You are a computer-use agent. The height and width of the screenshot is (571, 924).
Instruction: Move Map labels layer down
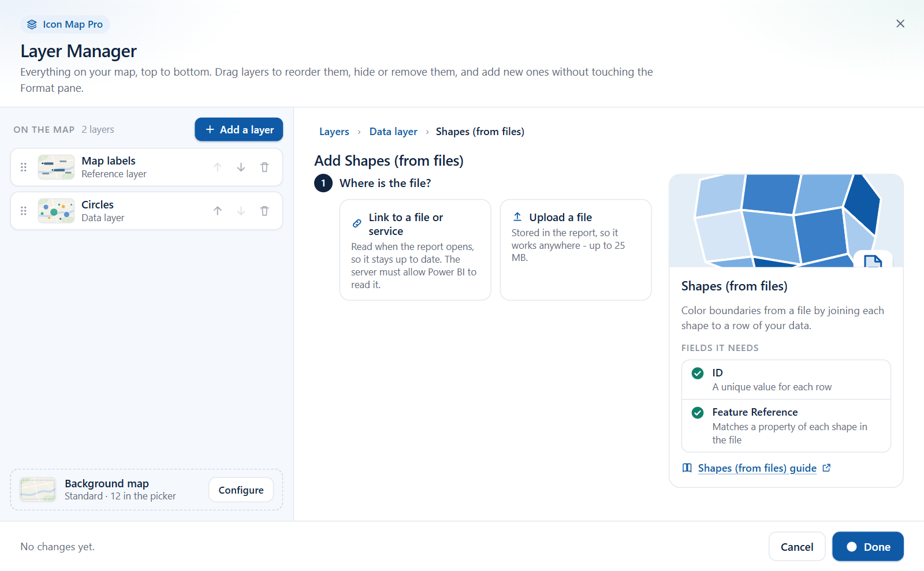241,167
